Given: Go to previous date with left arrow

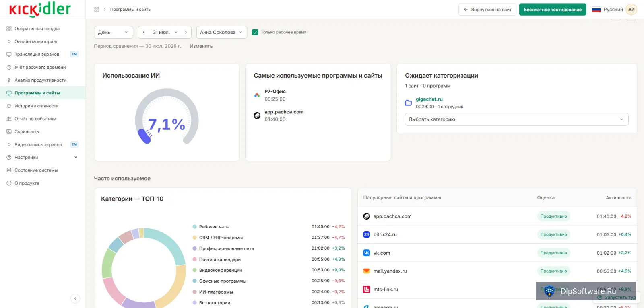Looking at the screenshot, I should (144, 32).
